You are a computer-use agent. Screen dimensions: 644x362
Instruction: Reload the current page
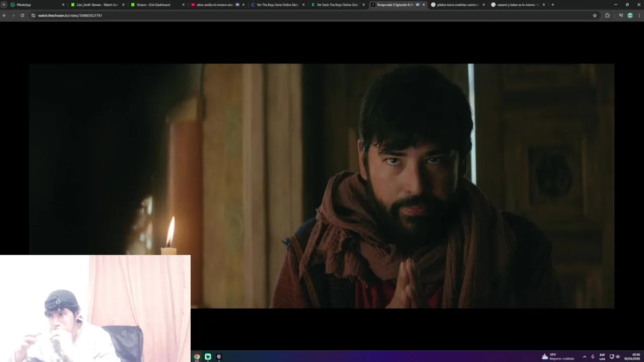[22, 16]
